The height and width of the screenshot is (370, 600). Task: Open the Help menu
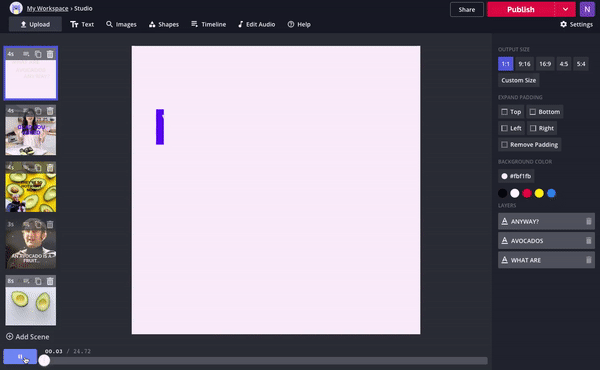[x=299, y=24]
